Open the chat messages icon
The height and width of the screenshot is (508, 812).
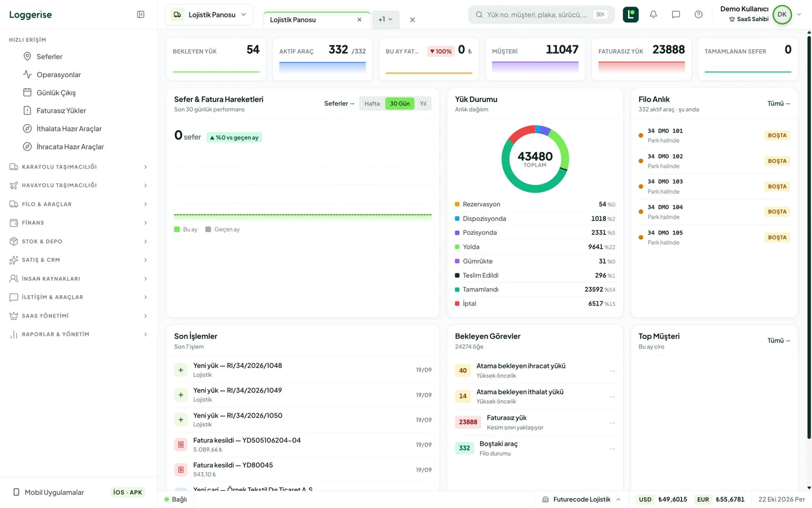click(676, 15)
